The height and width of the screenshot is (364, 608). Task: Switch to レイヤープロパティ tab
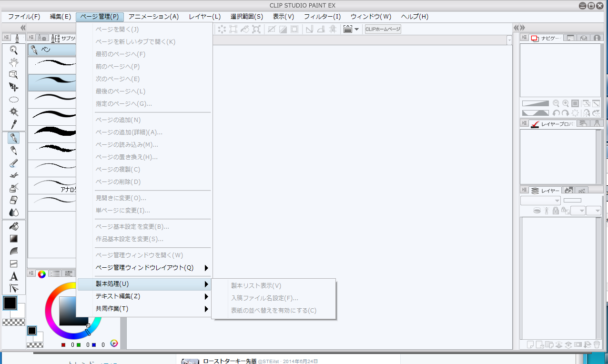pos(553,124)
